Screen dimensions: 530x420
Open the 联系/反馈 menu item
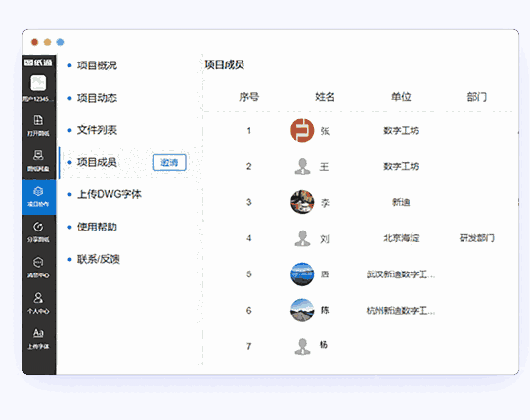[x=99, y=259]
